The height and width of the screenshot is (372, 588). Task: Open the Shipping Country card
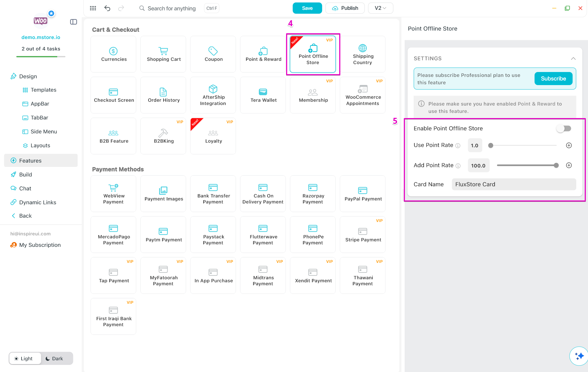(x=363, y=54)
